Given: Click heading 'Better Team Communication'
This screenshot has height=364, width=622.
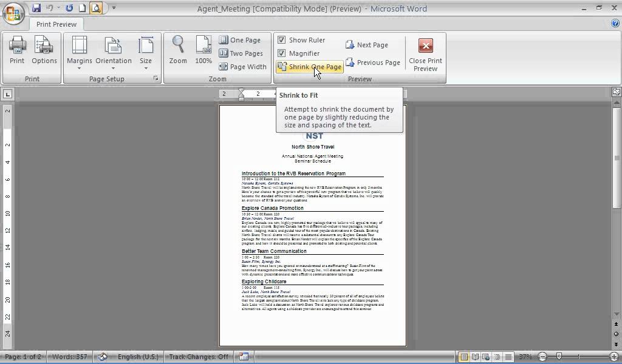Looking at the screenshot, I should click(x=274, y=251).
